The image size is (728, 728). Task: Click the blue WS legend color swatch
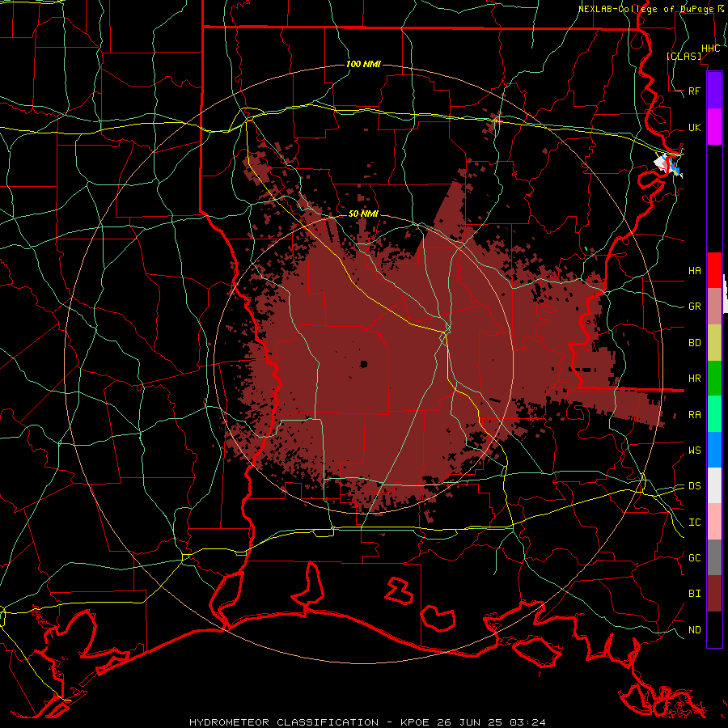(714, 450)
